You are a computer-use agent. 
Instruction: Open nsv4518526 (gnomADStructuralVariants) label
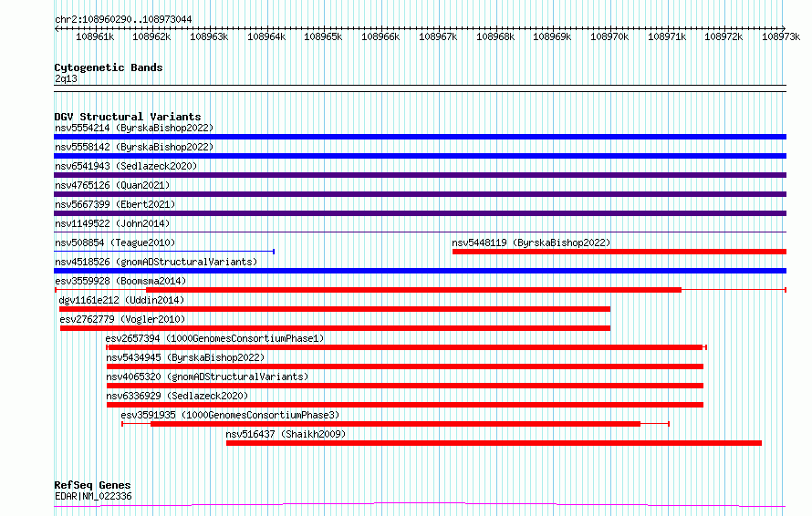156,262
